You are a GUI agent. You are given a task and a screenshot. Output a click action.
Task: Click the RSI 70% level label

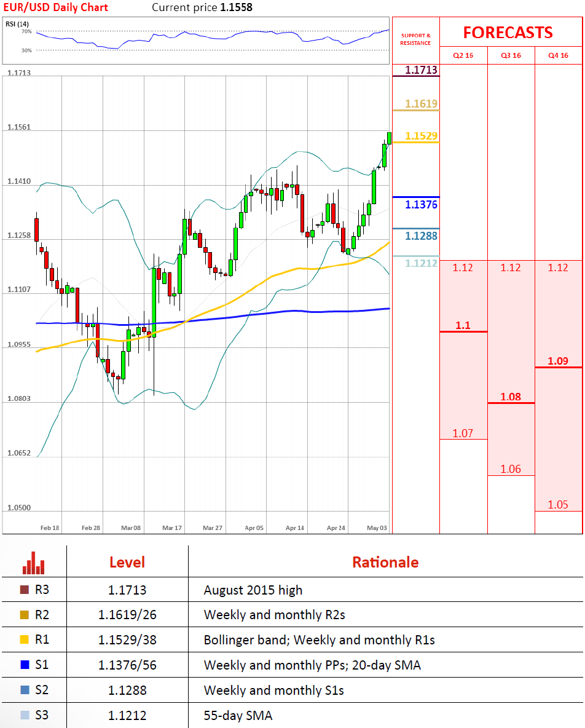click(26, 31)
